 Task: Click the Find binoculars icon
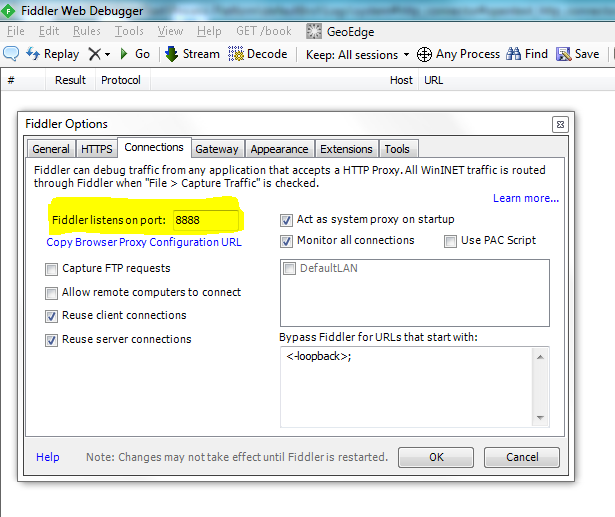click(x=513, y=54)
